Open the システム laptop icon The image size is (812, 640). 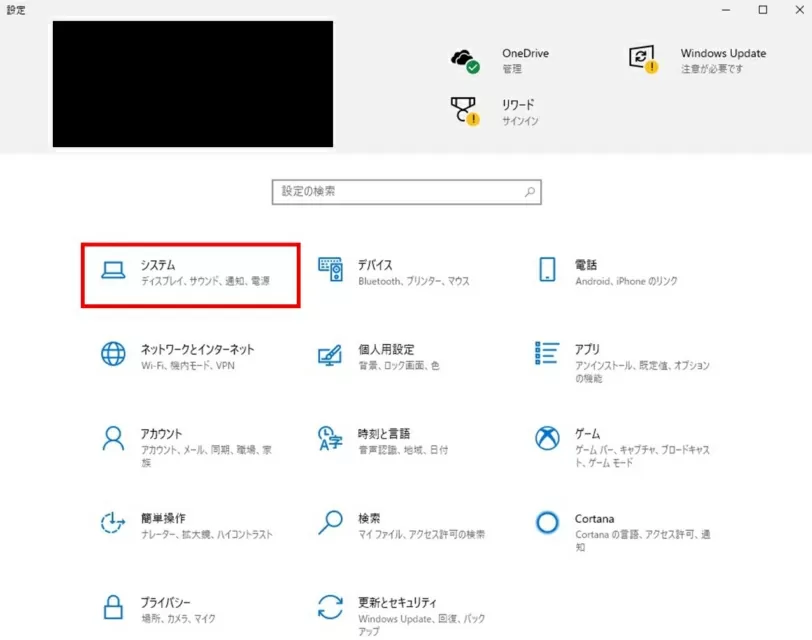113,270
